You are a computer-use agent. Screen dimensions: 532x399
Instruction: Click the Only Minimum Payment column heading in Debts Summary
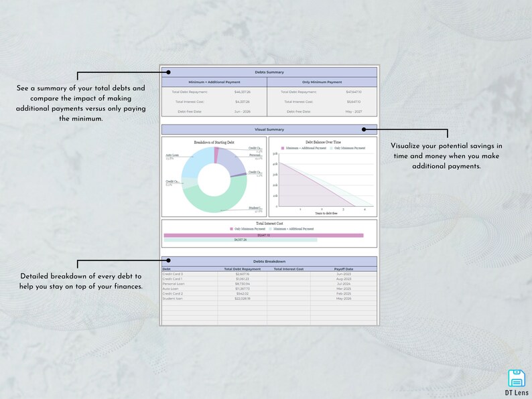[322, 82]
